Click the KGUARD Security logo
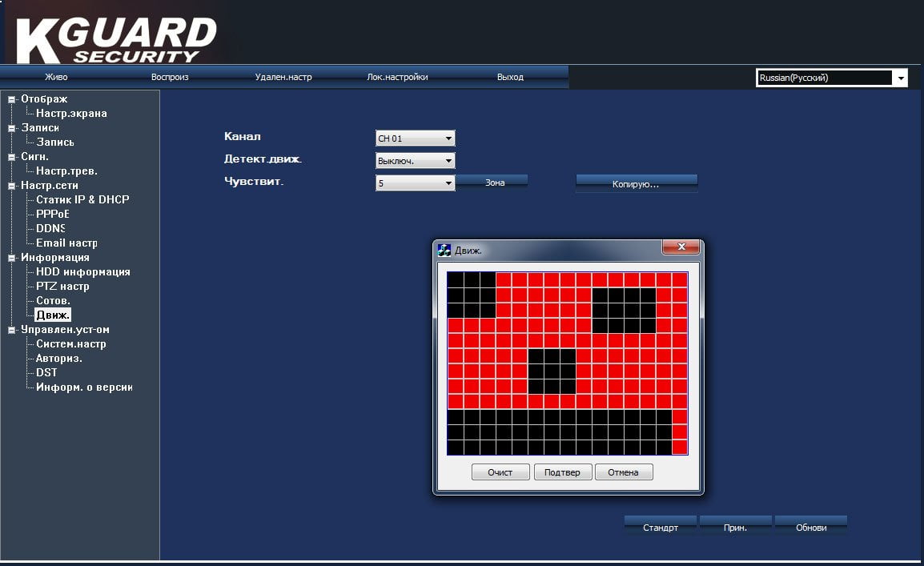 (116, 40)
